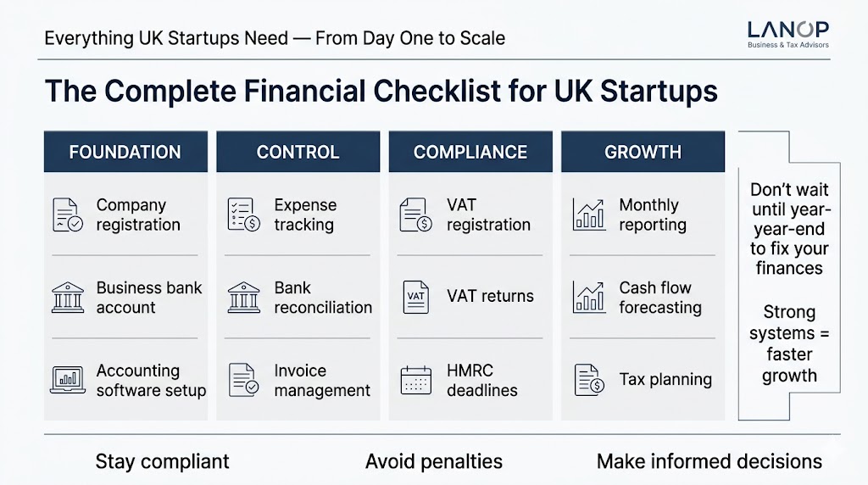Click the Expense tracking checklist icon
The height and width of the screenshot is (485, 868).
(x=243, y=215)
